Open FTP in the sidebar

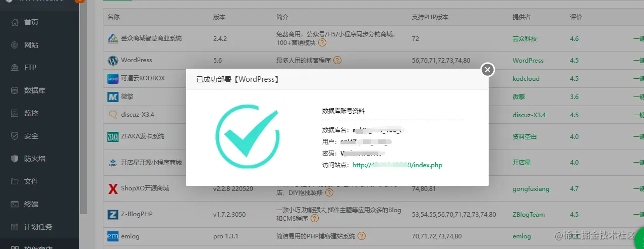tap(30, 68)
